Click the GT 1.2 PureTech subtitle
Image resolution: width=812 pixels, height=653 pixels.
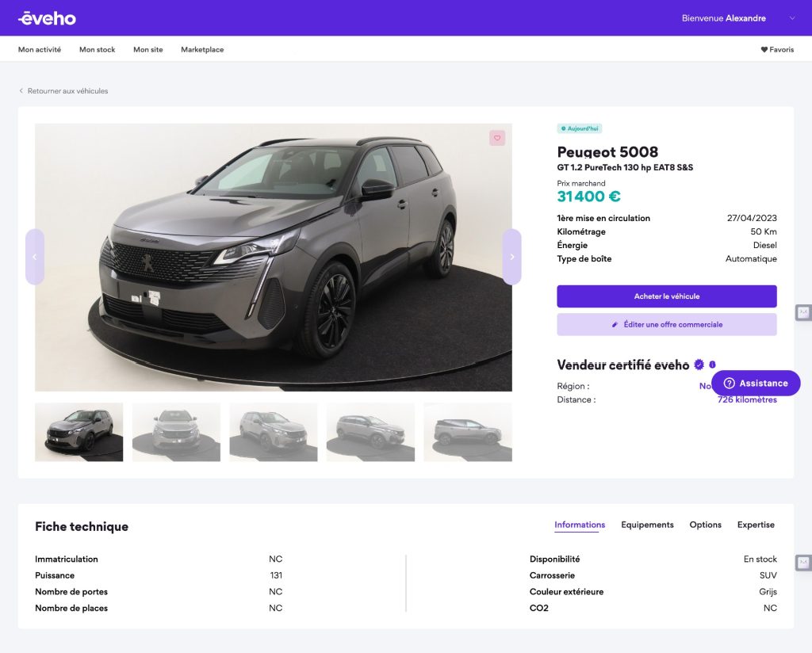625,167
